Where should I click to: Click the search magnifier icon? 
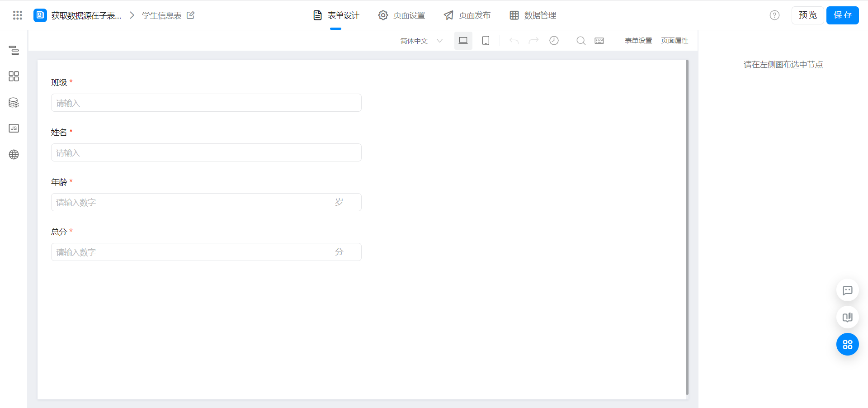pos(581,41)
